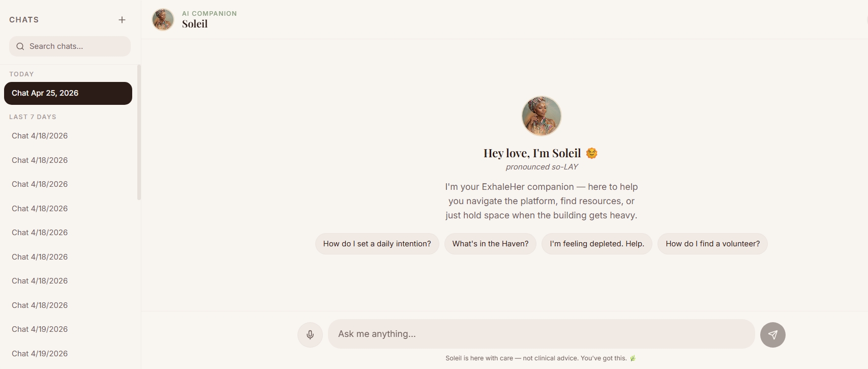Click the magnifier icon in the search box
The image size is (868, 369).
pyautogui.click(x=20, y=46)
